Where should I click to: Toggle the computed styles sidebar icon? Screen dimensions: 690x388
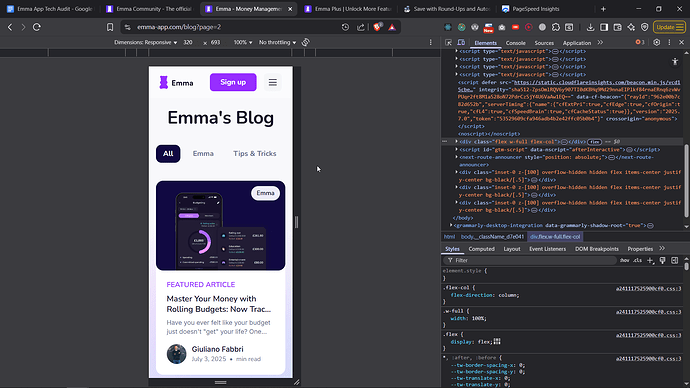(675, 260)
